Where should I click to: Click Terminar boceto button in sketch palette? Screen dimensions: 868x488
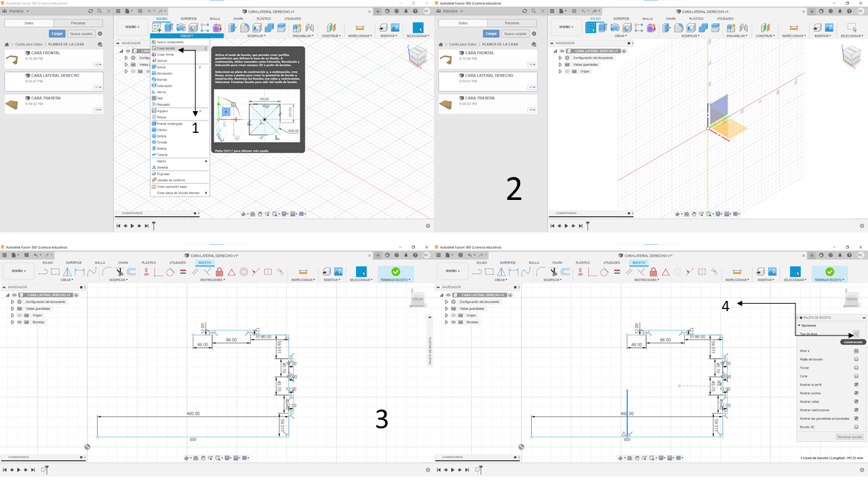(849, 437)
